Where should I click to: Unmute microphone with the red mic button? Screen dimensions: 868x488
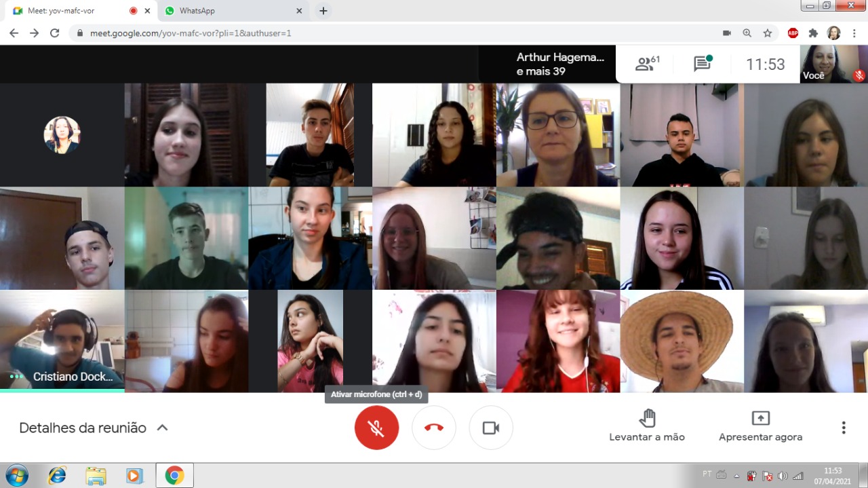click(376, 428)
